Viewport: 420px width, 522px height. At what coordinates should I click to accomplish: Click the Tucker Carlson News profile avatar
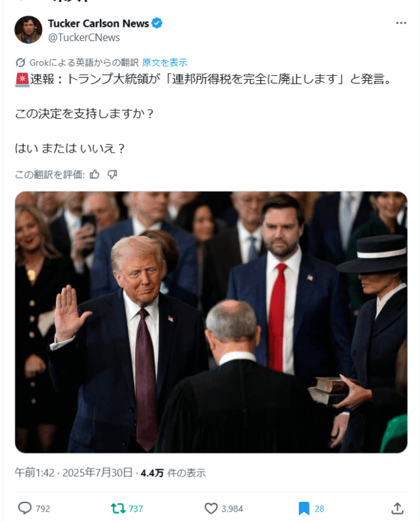pos(28,29)
